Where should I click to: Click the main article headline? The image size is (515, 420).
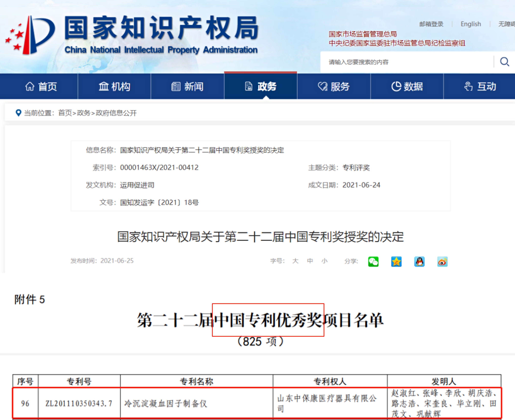click(260, 237)
